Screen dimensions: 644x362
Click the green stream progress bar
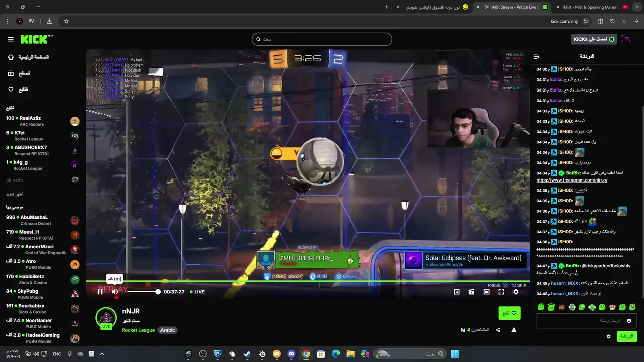click(x=307, y=281)
